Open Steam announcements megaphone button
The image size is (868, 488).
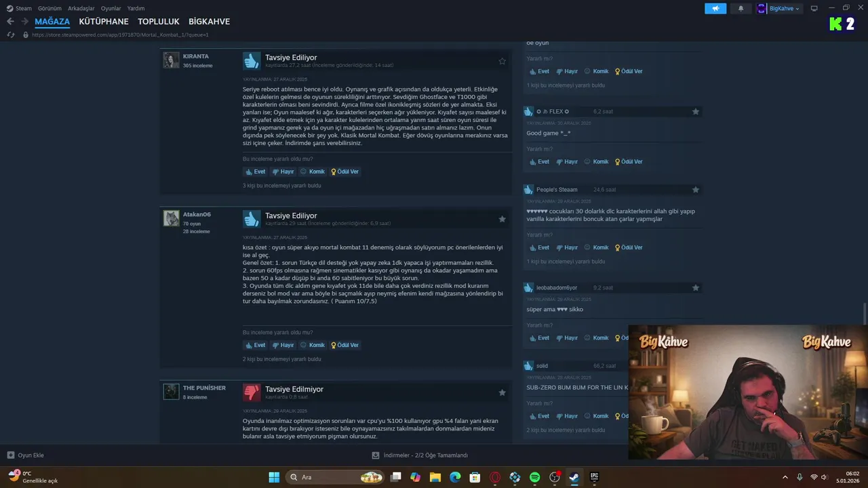715,8
